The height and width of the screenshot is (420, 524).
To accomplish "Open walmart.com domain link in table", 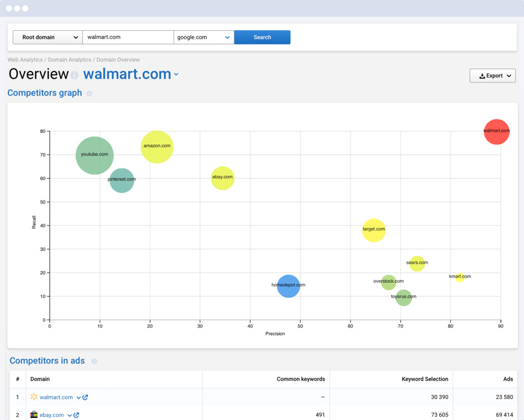I will click(x=56, y=397).
